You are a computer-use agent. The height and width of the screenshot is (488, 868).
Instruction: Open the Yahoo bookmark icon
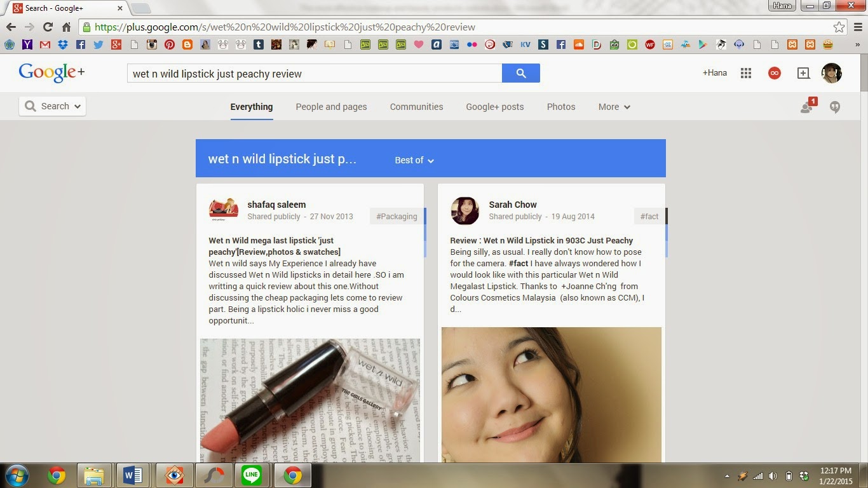click(x=27, y=45)
